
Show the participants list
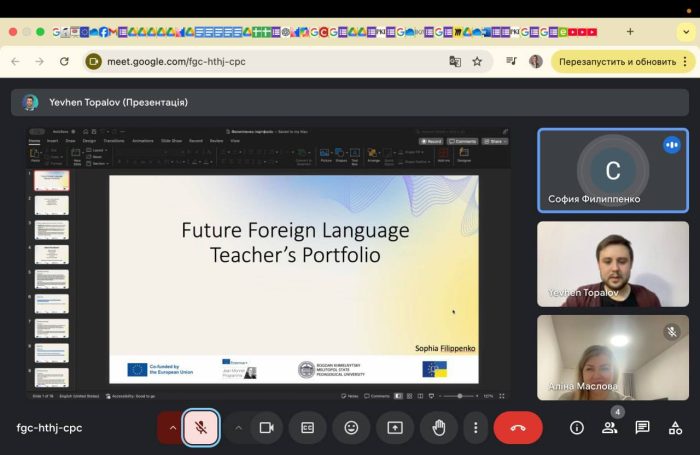(x=609, y=427)
